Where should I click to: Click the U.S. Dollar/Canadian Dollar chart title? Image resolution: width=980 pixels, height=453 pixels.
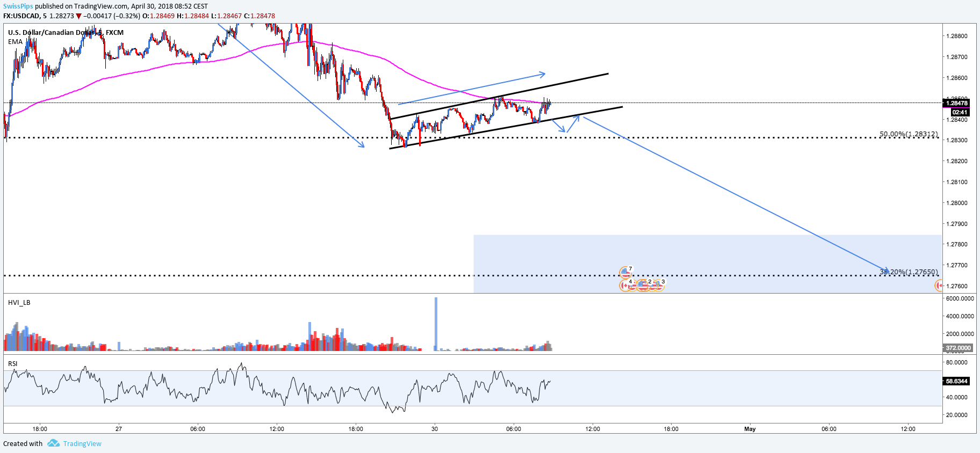pos(66,33)
